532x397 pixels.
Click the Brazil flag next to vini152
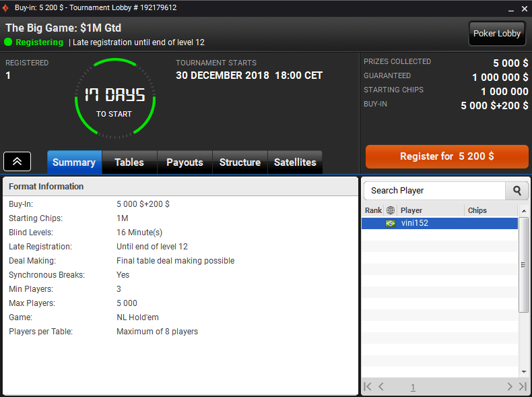point(391,223)
